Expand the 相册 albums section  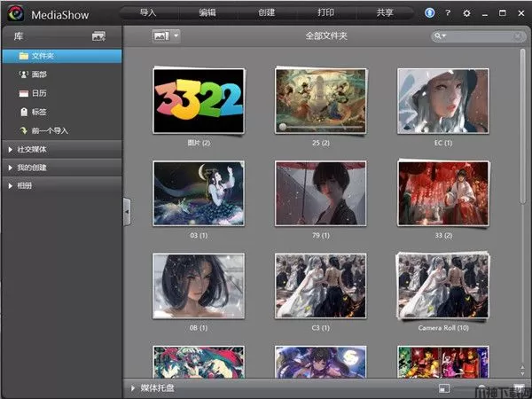pyautogui.click(x=25, y=185)
